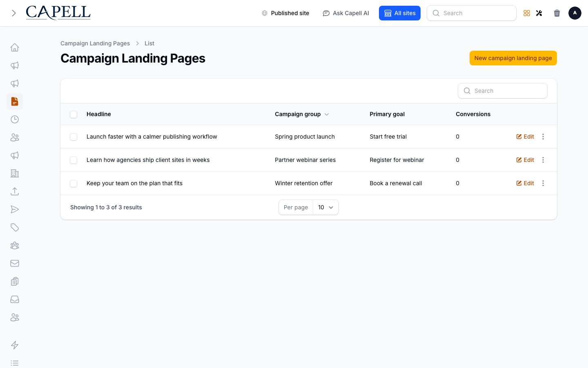The height and width of the screenshot is (368, 588).
Task: Click the Spring product launch cell
Action: (x=305, y=137)
